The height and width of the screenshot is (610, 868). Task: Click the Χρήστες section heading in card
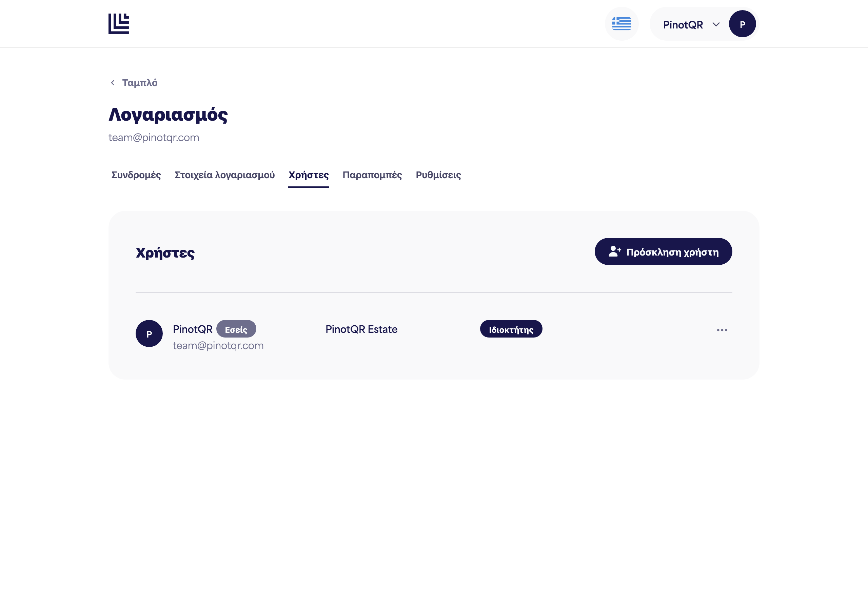pyautogui.click(x=165, y=253)
